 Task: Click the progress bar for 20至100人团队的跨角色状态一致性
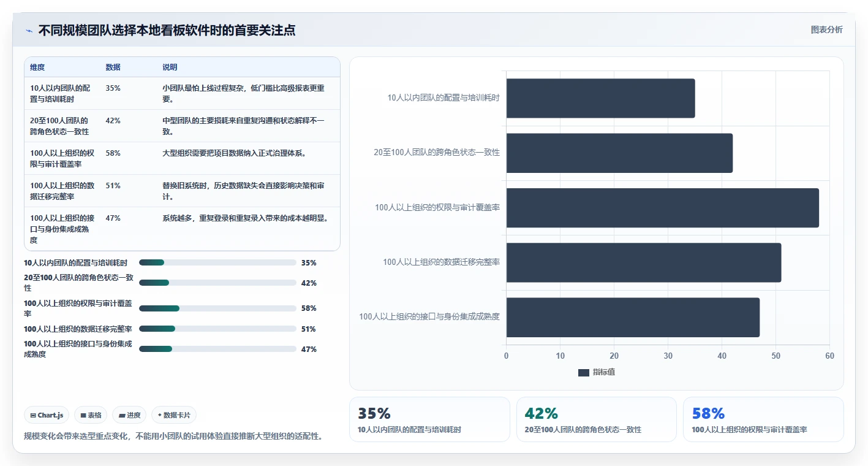click(x=217, y=283)
